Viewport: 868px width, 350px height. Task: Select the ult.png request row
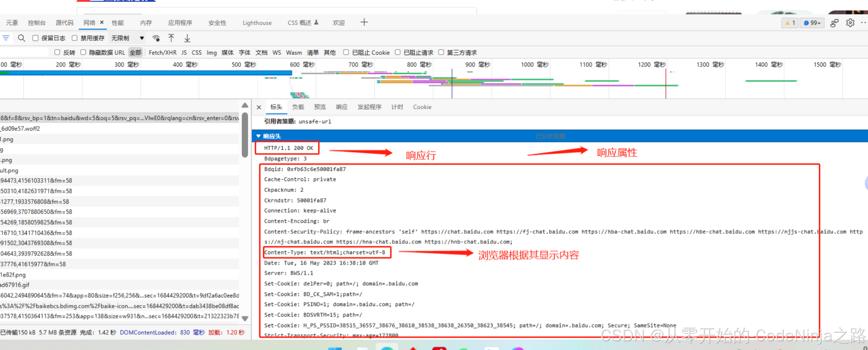[120, 170]
